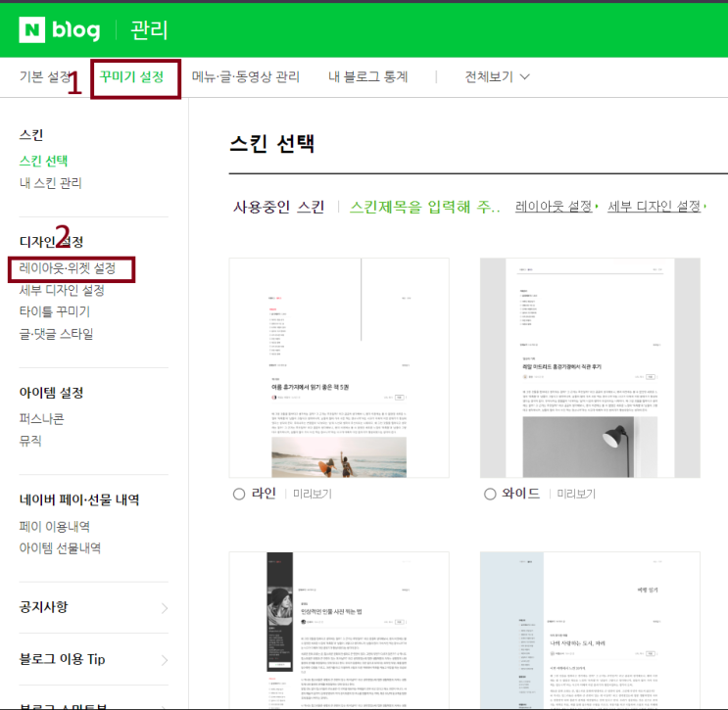Go to 관리 header title
Screen dimensions: 728x710
tap(149, 30)
